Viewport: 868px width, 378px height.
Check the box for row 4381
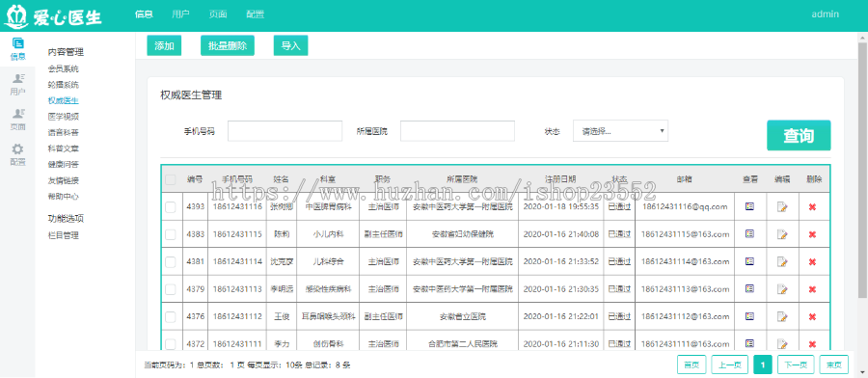(x=171, y=261)
